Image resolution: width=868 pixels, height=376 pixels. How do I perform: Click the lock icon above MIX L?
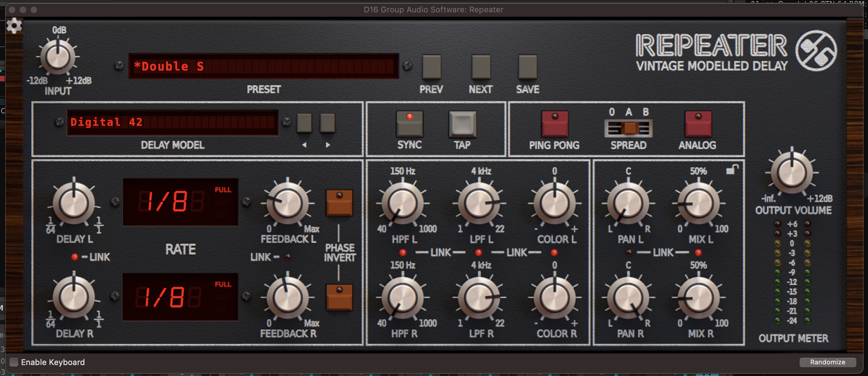732,169
